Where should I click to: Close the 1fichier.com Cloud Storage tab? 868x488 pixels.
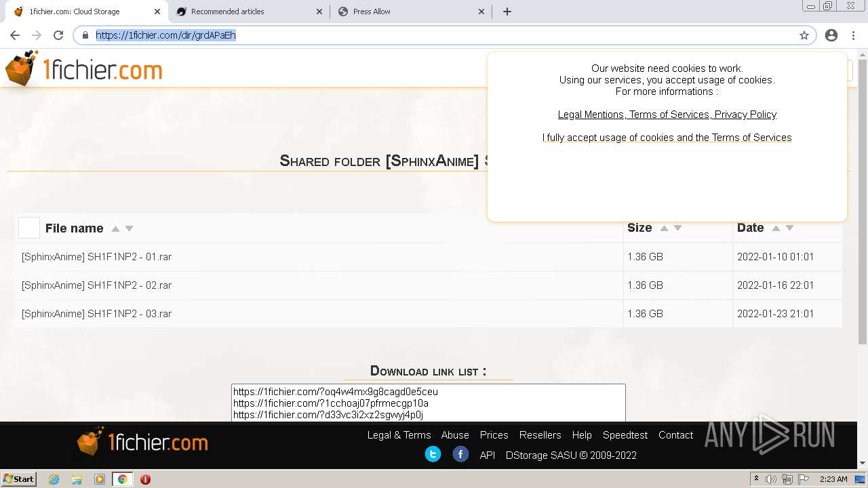pos(157,12)
